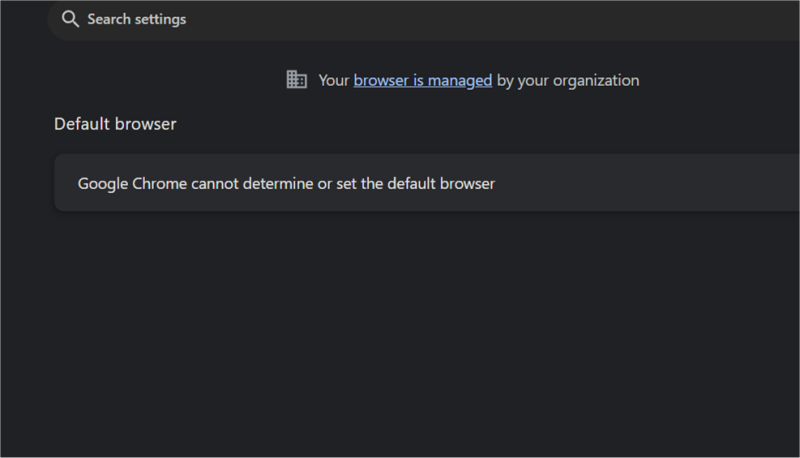Click the word "cannot" in the card message
The image size is (800, 458).
[x=201, y=184]
